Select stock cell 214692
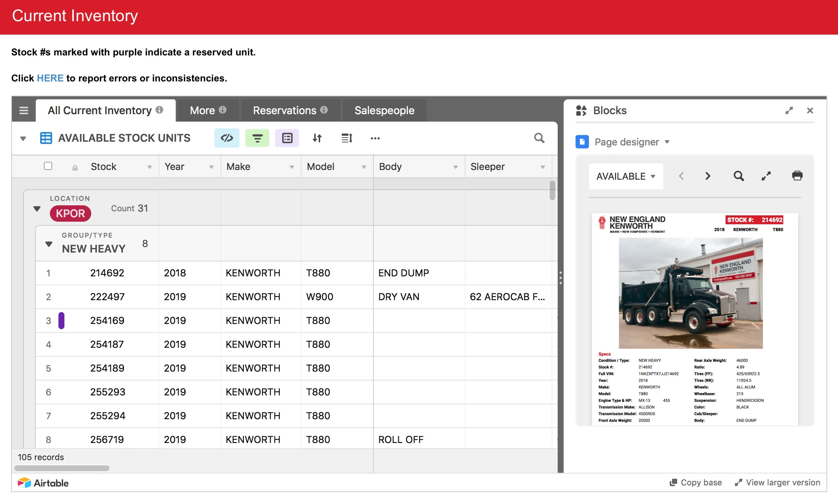Image resolution: width=838 pixels, height=504 pixels. (x=107, y=273)
